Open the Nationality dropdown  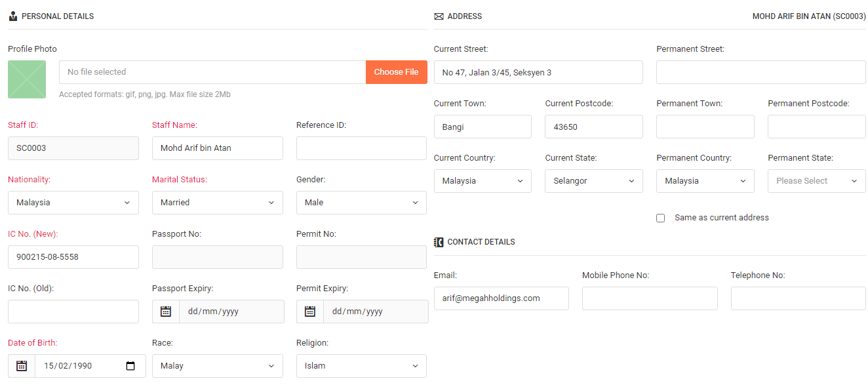[x=73, y=202]
